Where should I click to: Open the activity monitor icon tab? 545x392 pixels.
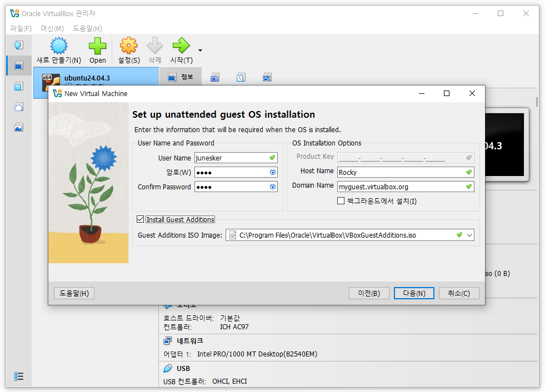click(x=267, y=77)
